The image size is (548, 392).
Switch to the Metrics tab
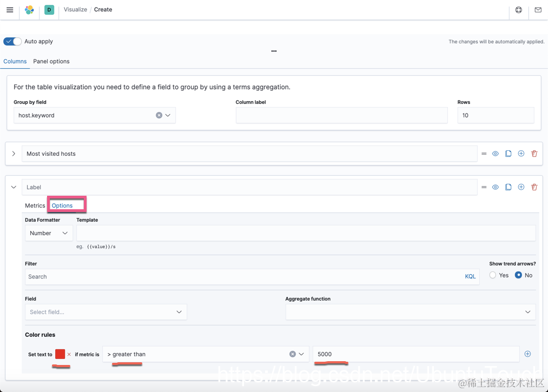pos(35,206)
